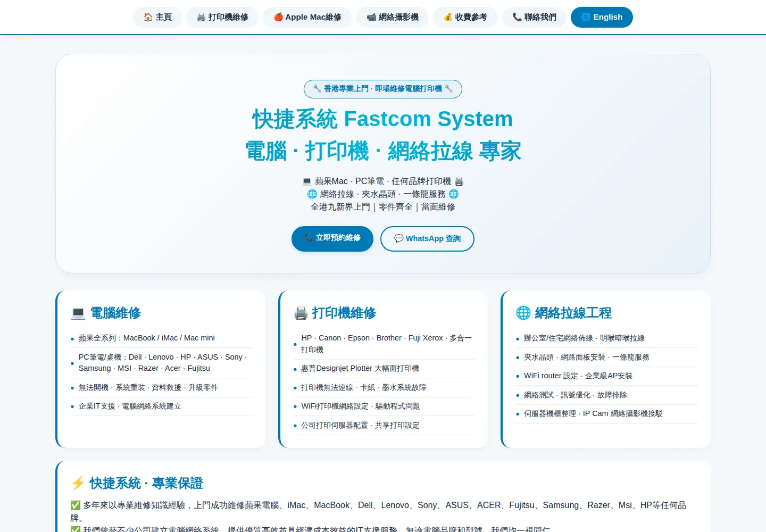The height and width of the screenshot is (532, 766).
Task: Click the PC筆電/桌機 brands list item
Action: tap(162, 363)
